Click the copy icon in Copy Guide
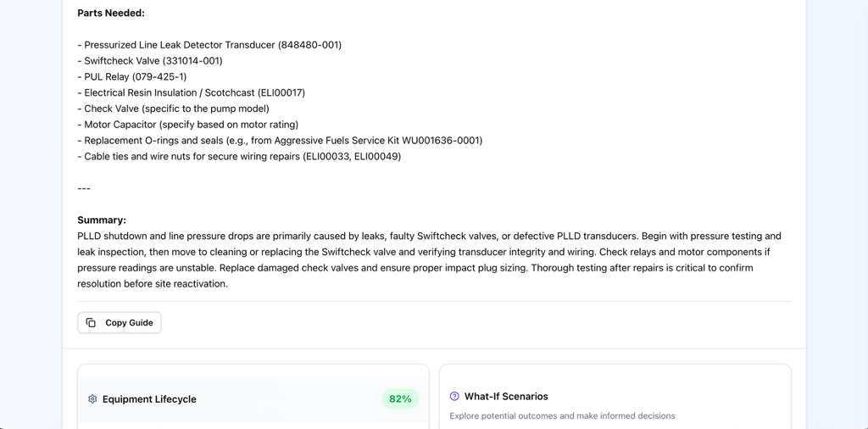This screenshot has height=429, width=868. [x=91, y=323]
